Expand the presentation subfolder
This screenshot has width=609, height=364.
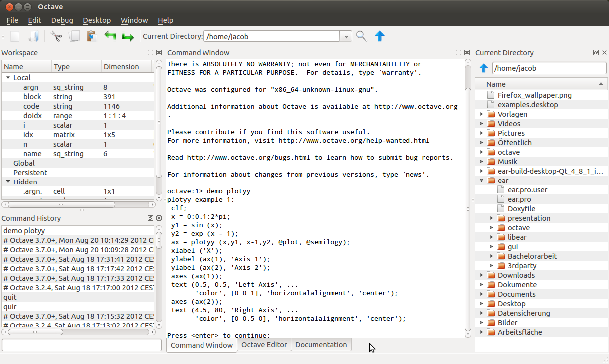click(x=491, y=218)
